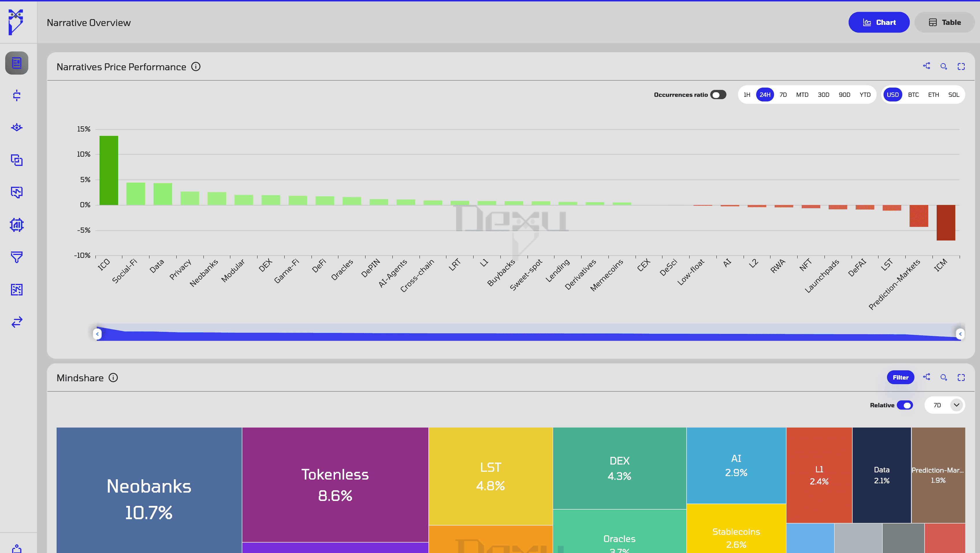The image size is (980, 553).
Task: Select the 24H timeframe
Action: click(765, 95)
